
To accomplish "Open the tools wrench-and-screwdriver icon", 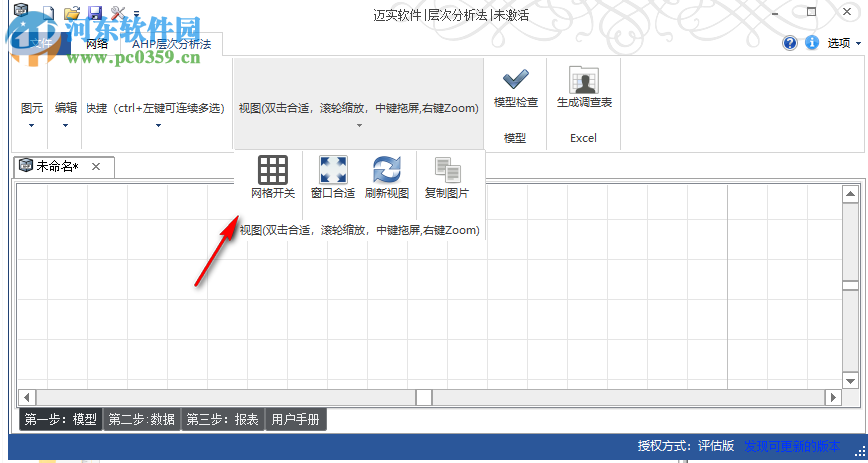I will (118, 13).
